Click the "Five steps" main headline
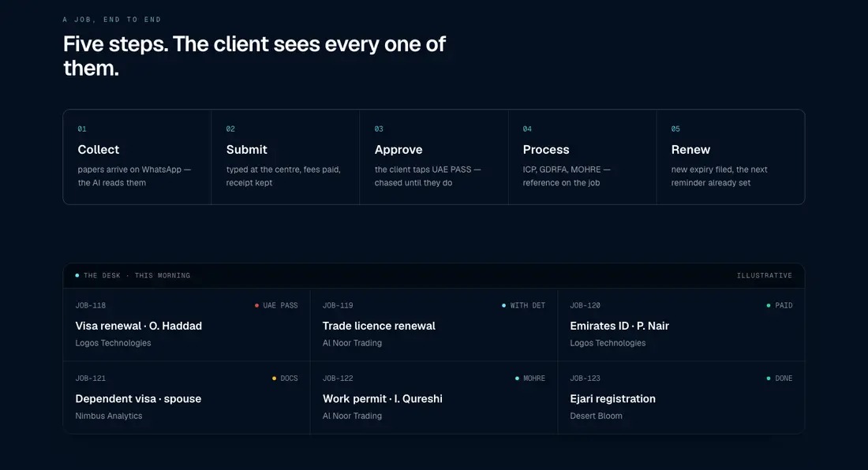The height and width of the screenshot is (470, 868). coord(254,56)
